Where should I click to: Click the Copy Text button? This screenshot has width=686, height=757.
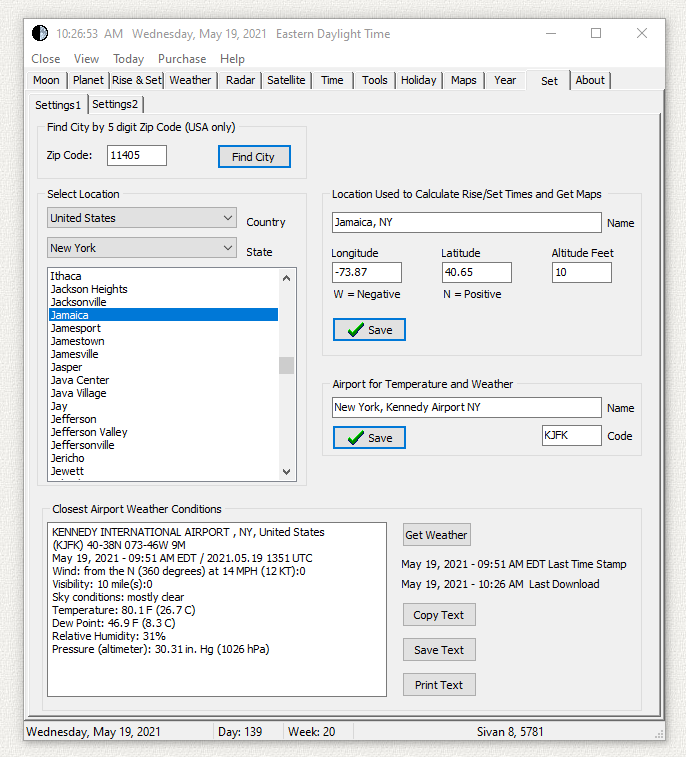[439, 615]
